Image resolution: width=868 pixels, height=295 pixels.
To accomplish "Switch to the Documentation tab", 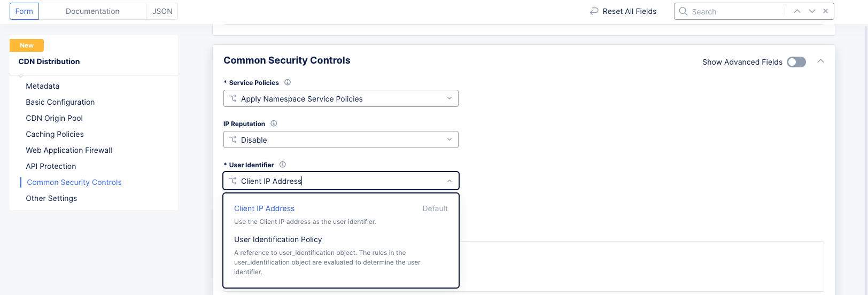I will click(x=92, y=11).
